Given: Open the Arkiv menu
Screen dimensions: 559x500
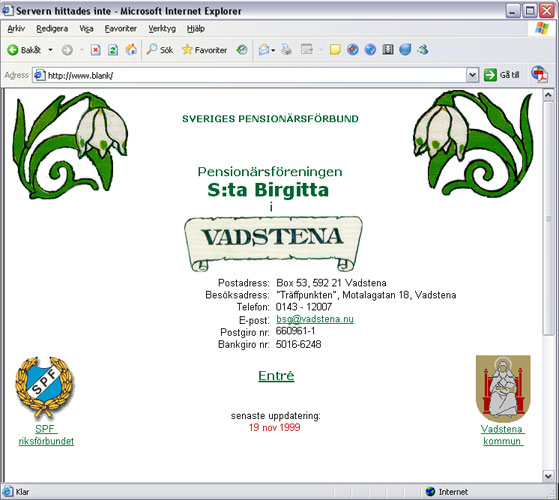Looking at the screenshot, I should (x=16, y=29).
